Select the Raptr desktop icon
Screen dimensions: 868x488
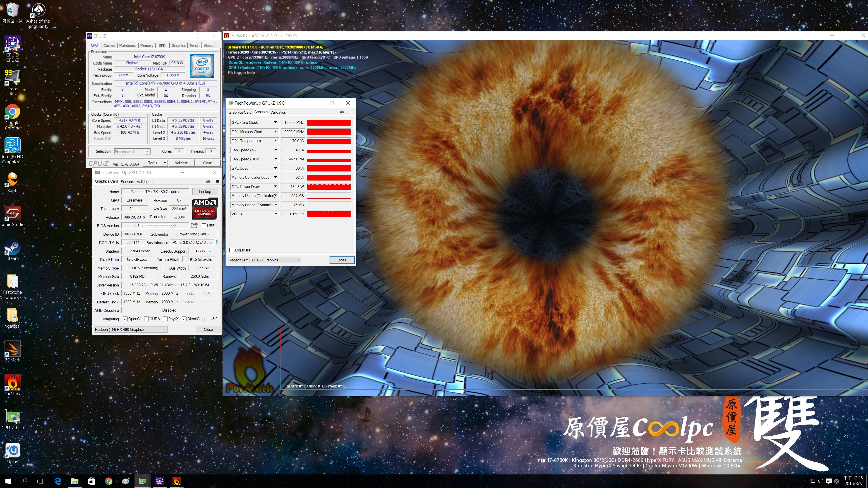click(12, 182)
